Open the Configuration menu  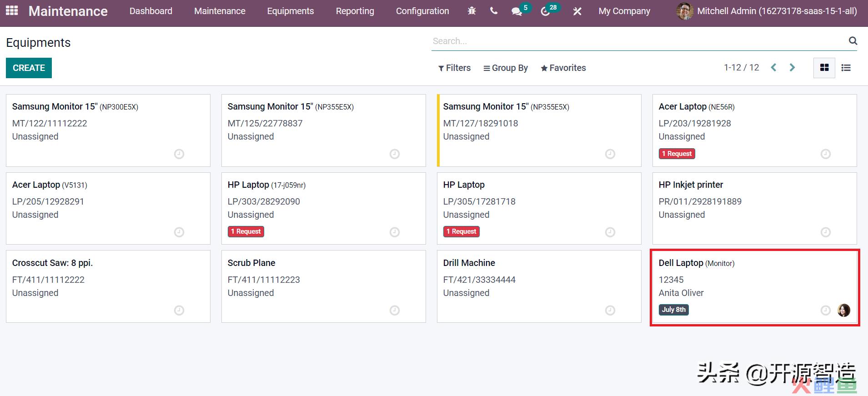pyautogui.click(x=422, y=11)
